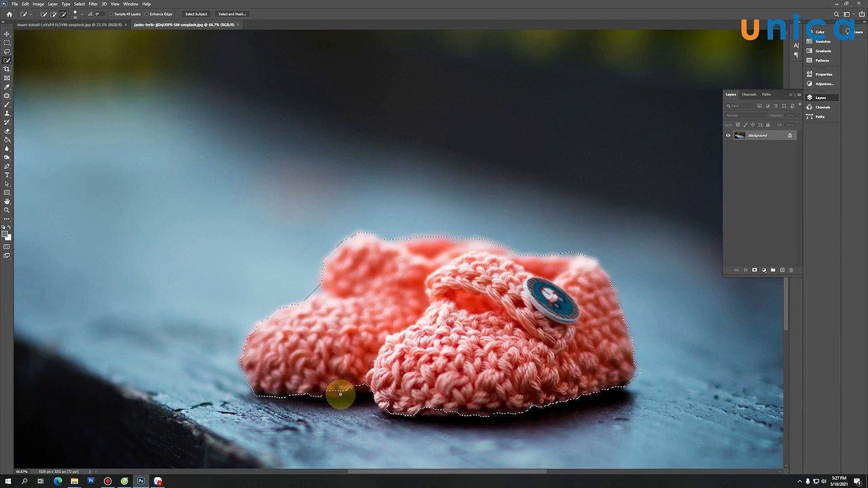Screen dimensions: 868x488
Task: Toggle the type layer filter in Layers panel
Action: tap(776, 106)
